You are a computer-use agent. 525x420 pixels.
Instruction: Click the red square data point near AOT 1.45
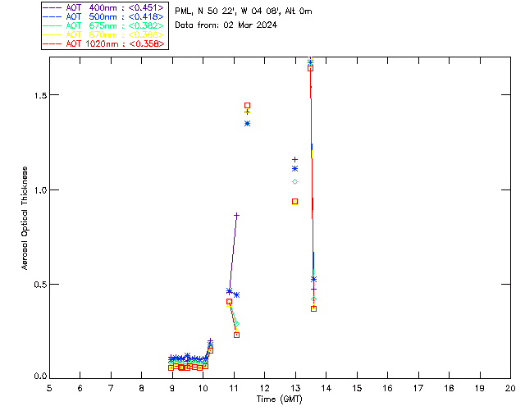click(247, 106)
